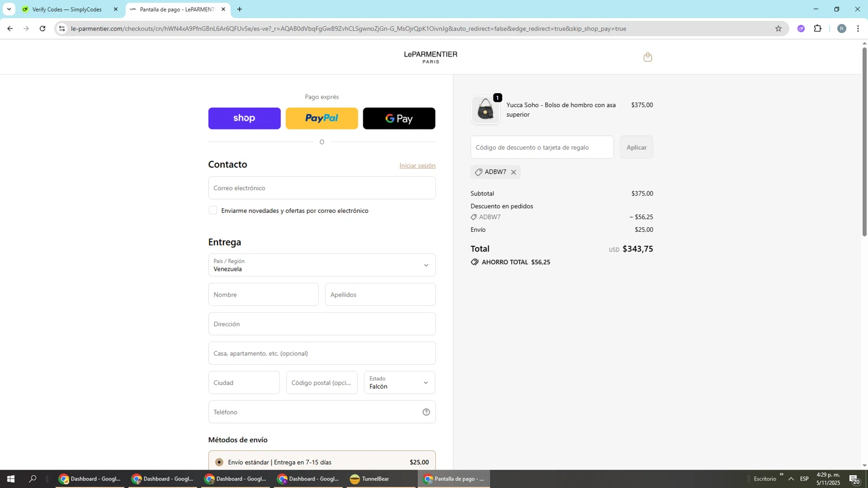Click the Teléfono input field
868x488 pixels.
322,412
